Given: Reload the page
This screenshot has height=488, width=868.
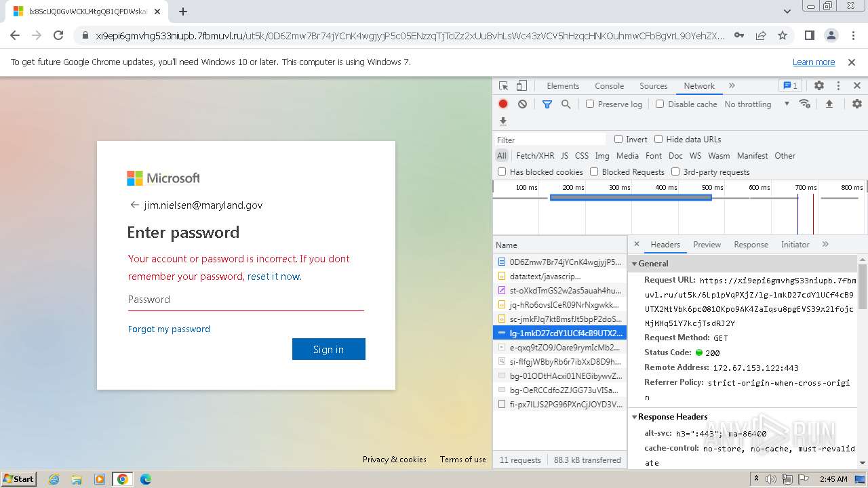Looking at the screenshot, I should (58, 35).
